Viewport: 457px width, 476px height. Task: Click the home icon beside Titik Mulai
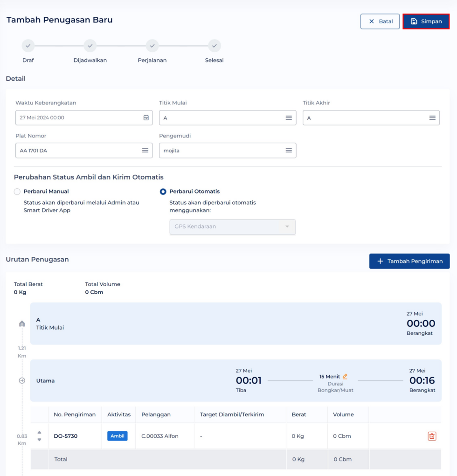click(22, 324)
